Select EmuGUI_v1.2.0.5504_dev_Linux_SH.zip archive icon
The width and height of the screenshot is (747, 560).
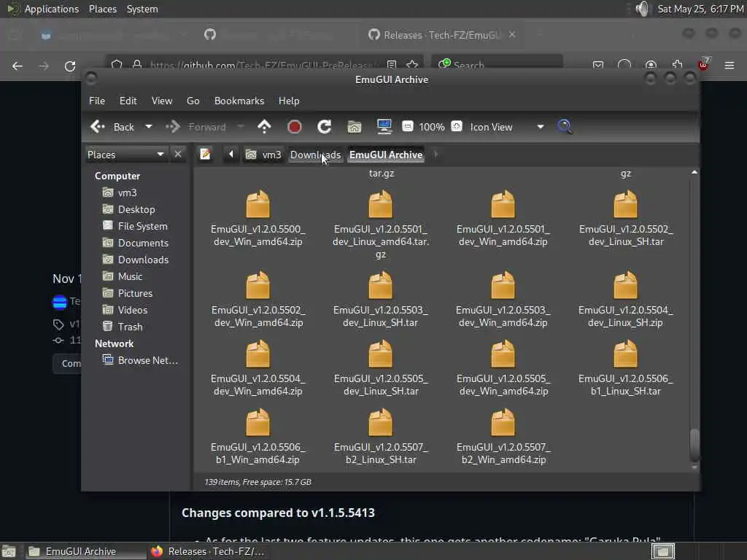click(625, 285)
